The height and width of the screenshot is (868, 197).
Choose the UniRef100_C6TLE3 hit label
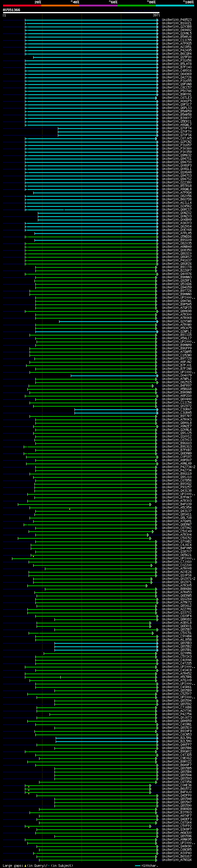point(176,98)
